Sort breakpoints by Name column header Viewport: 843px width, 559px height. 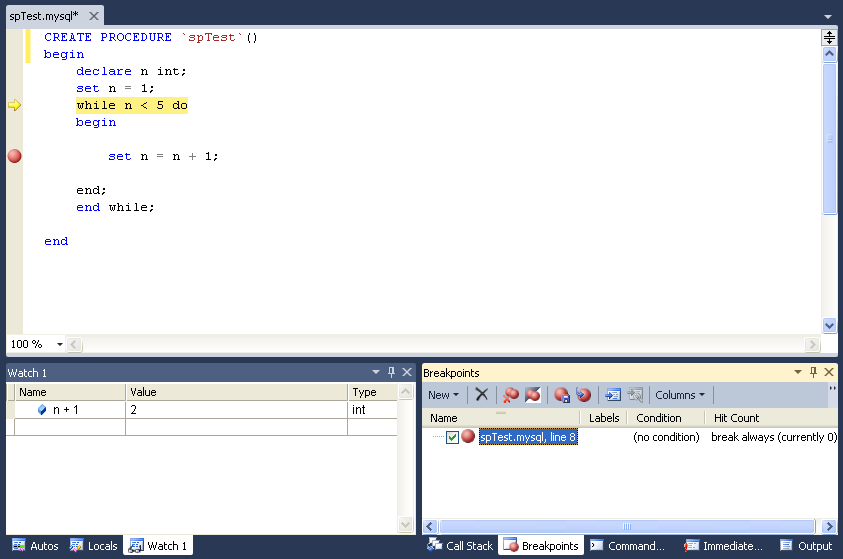pyautogui.click(x=501, y=418)
